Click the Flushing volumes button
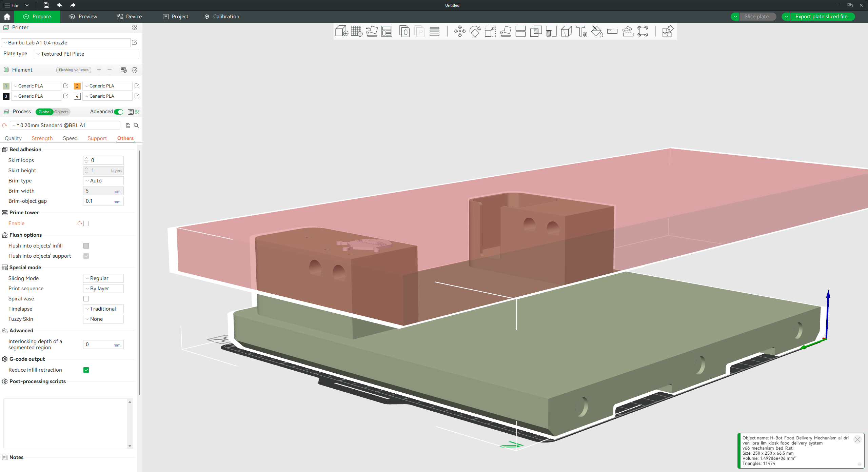 tap(74, 70)
